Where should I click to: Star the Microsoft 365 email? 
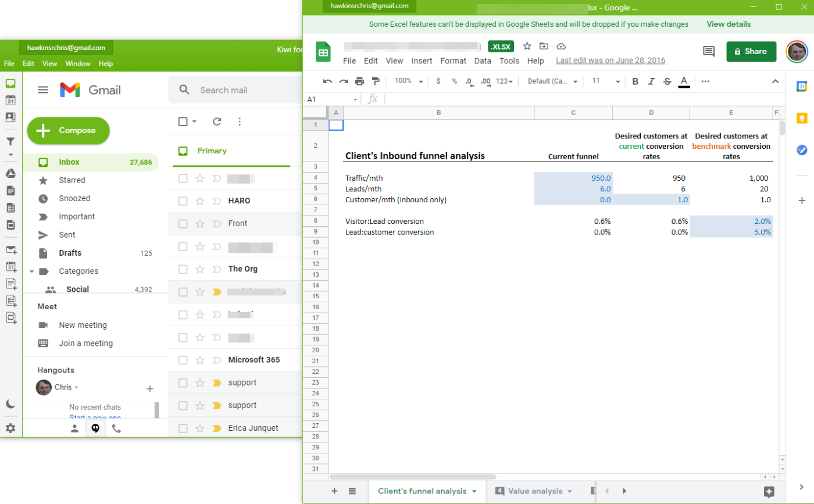(200, 360)
